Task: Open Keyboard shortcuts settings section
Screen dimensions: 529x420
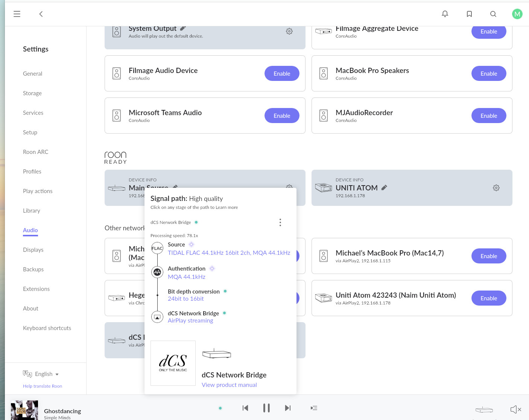Action: pyautogui.click(x=47, y=328)
